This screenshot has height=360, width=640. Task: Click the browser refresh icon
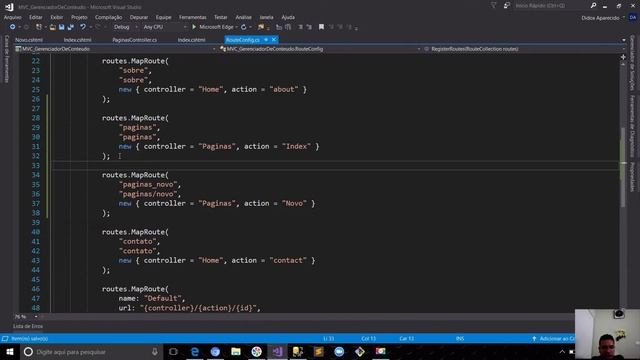(x=244, y=27)
